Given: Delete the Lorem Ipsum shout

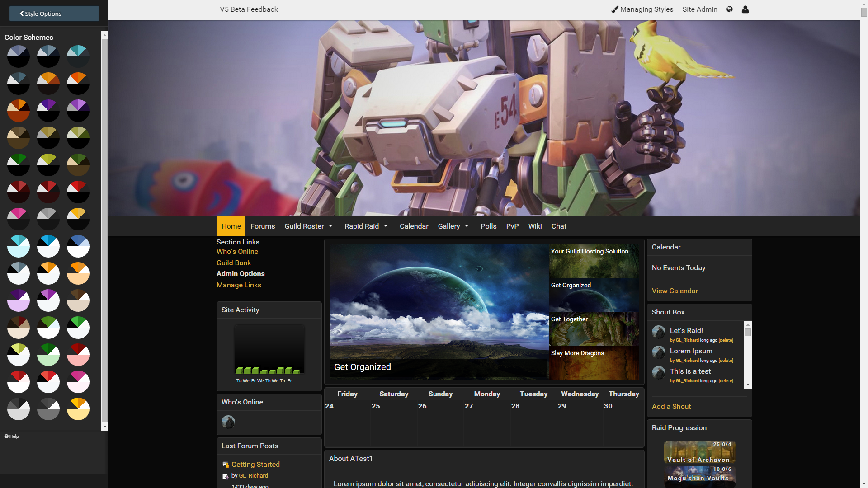Looking at the screenshot, I should [x=726, y=361].
